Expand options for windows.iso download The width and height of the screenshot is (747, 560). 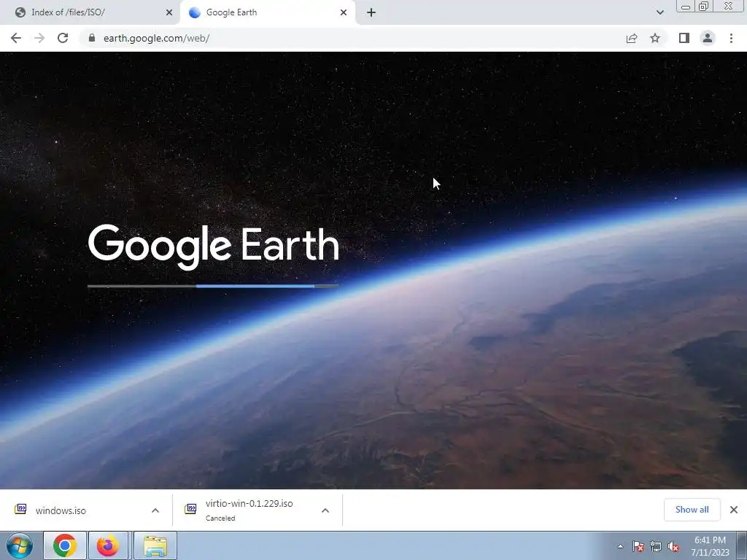pos(155,510)
